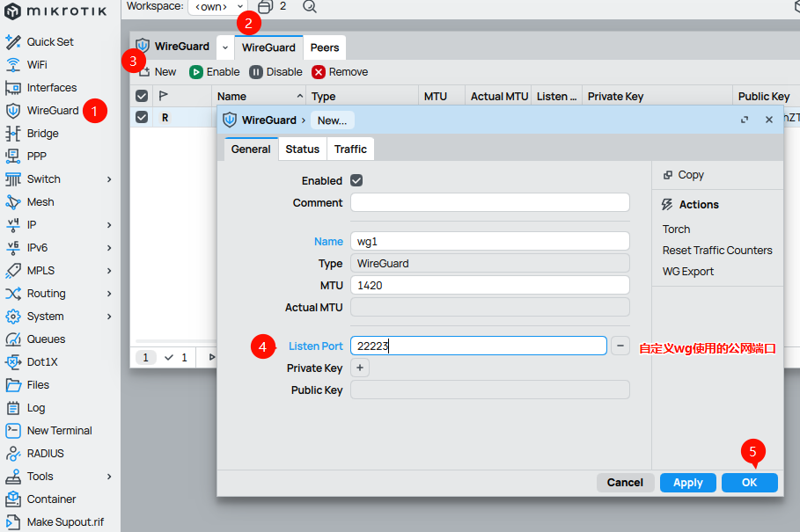Viewport: 800px width, 532px height.
Task: Switch to the Peers tab
Action: (x=325, y=47)
